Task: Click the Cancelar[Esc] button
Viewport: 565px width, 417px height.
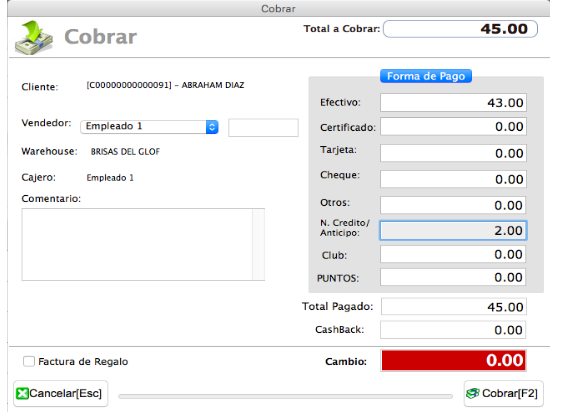Action: point(61,394)
